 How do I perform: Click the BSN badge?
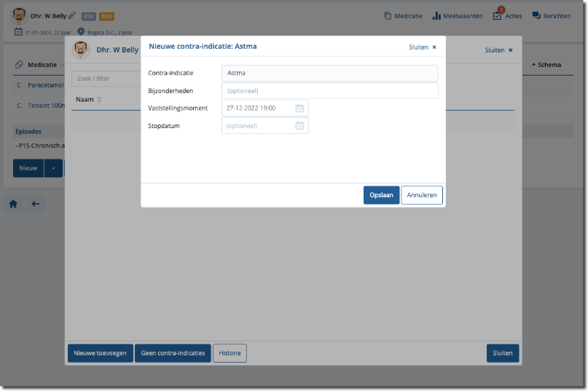88,16
